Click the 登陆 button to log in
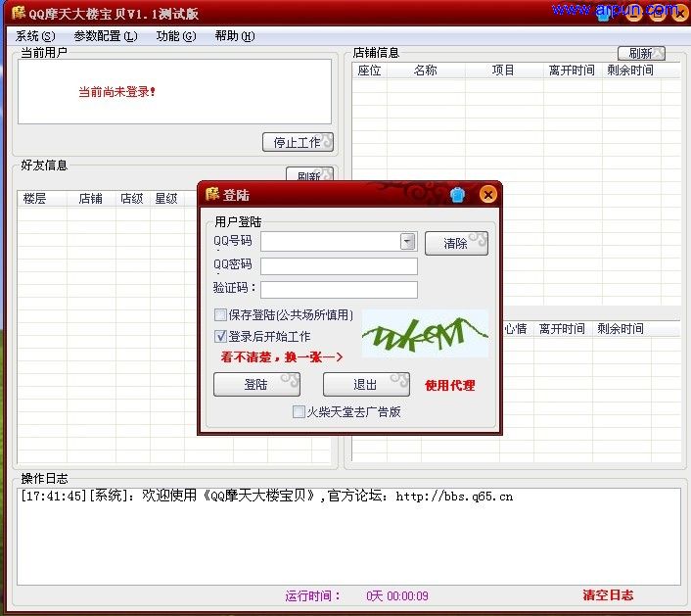 point(256,384)
